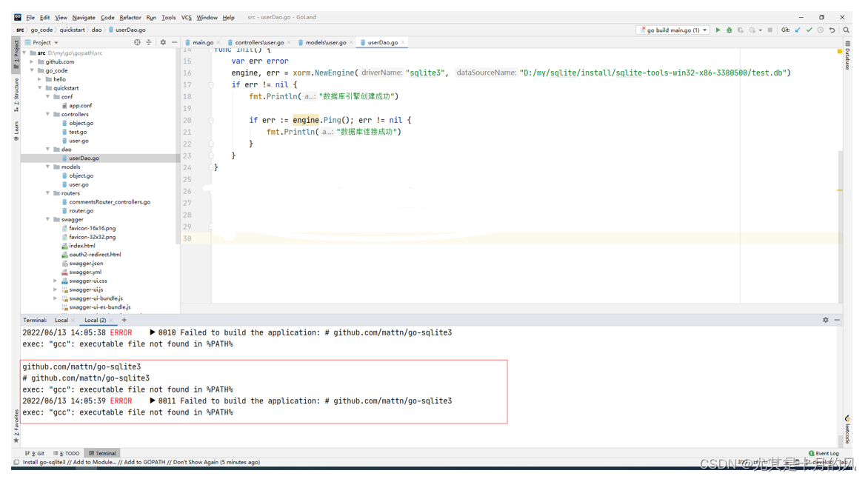This screenshot has width=868, height=479.
Task: Collapse the quickstart folder
Action: click(x=40, y=88)
